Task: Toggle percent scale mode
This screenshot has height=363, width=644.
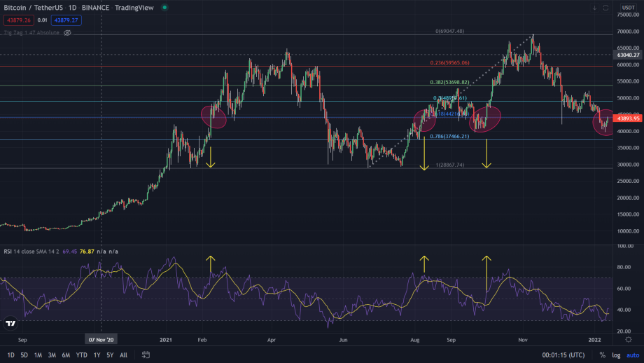Action: pyautogui.click(x=602, y=355)
